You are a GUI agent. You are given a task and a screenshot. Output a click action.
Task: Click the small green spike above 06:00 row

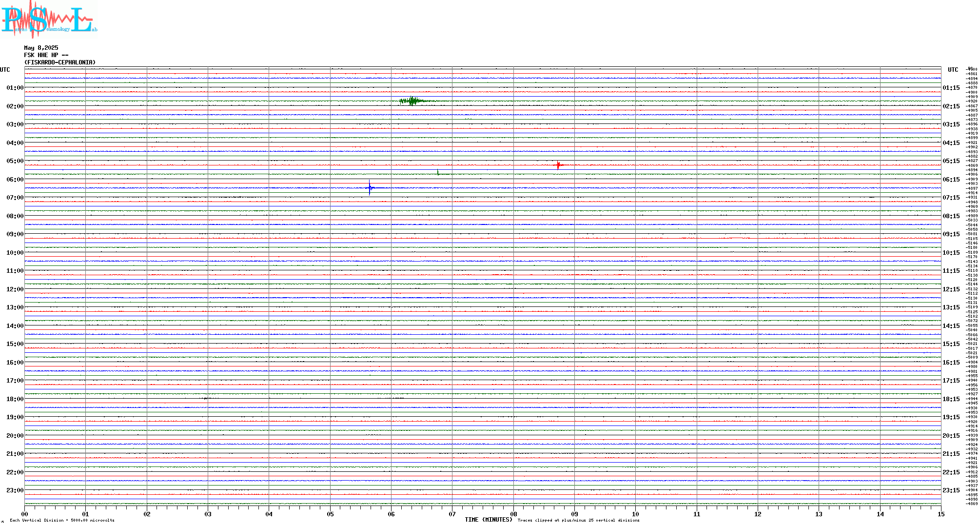click(438, 172)
